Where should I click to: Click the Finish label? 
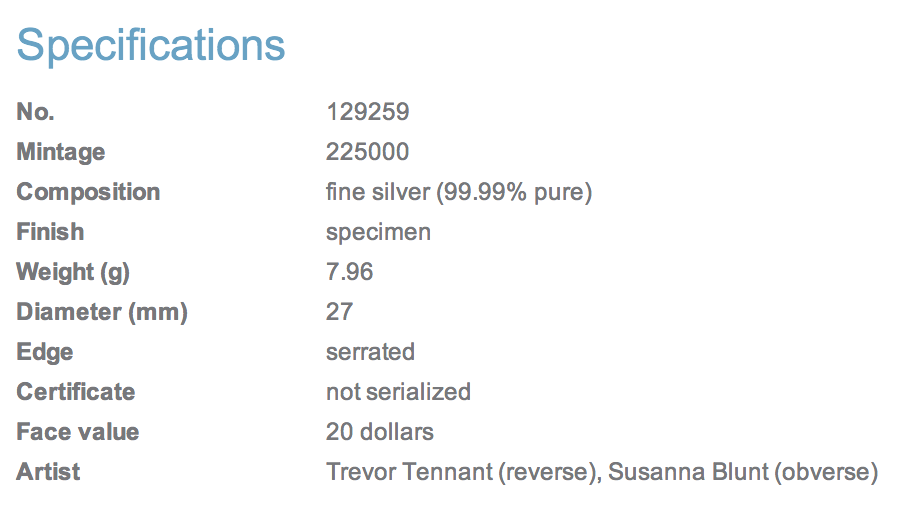click(x=50, y=231)
